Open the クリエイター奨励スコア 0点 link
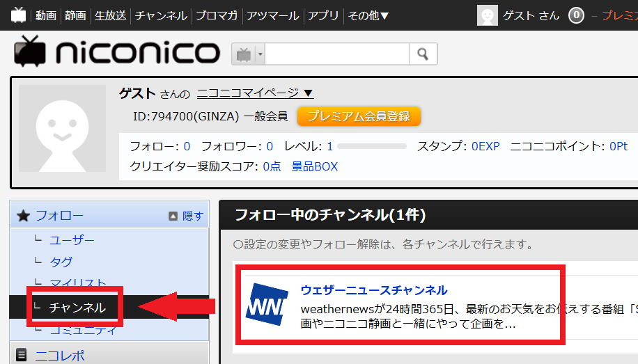 coord(272,166)
